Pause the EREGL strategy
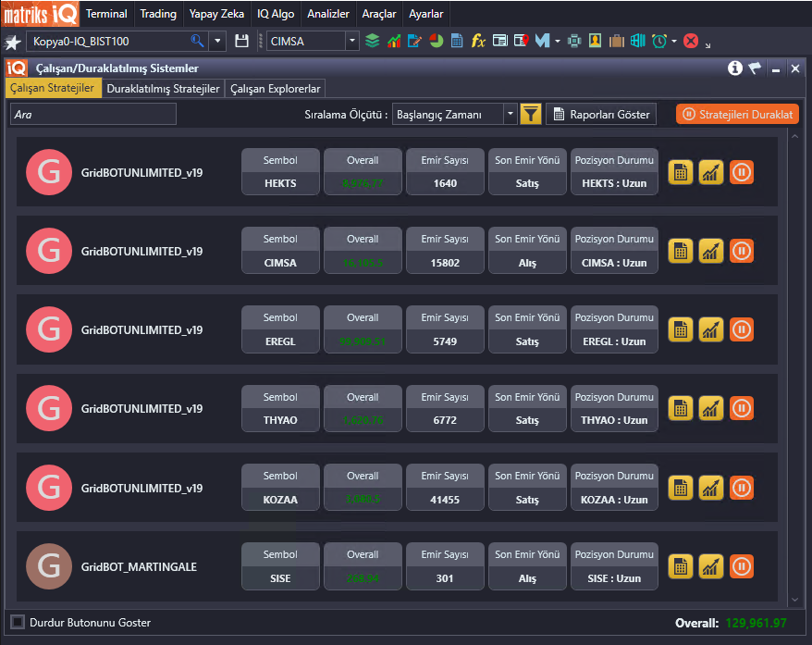 tap(742, 329)
